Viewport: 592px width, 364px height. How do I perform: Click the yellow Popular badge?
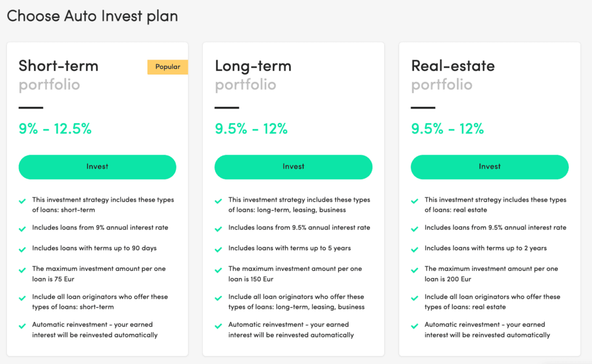tap(168, 67)
